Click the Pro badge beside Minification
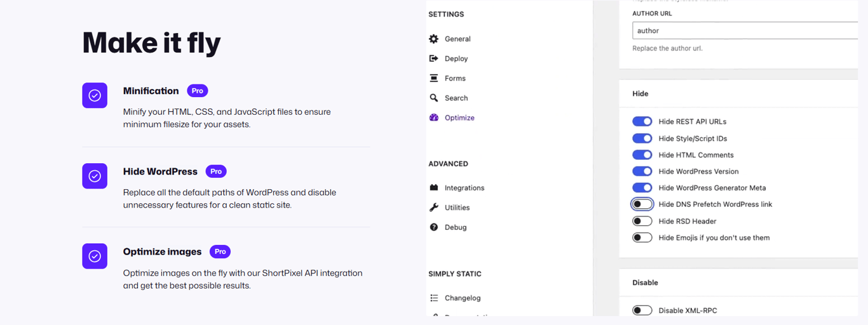 pyautogui.click(x=198, y=91)
